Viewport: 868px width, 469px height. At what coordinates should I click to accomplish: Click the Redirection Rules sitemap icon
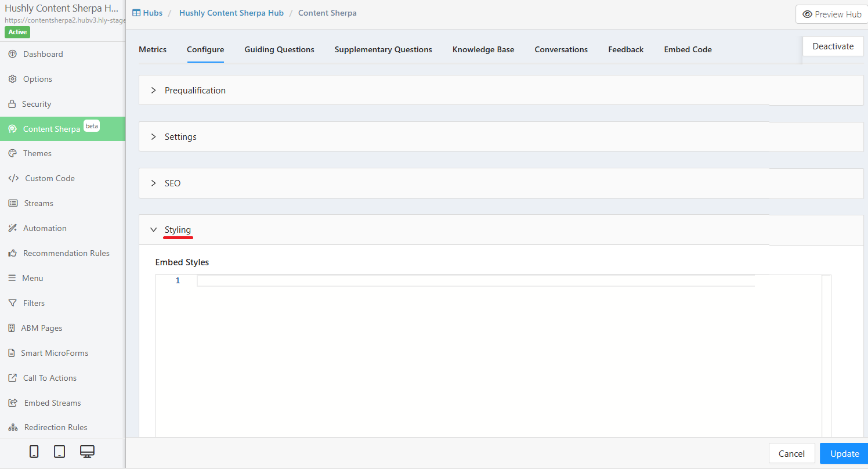pyautogui.click(x=13, y=427)
